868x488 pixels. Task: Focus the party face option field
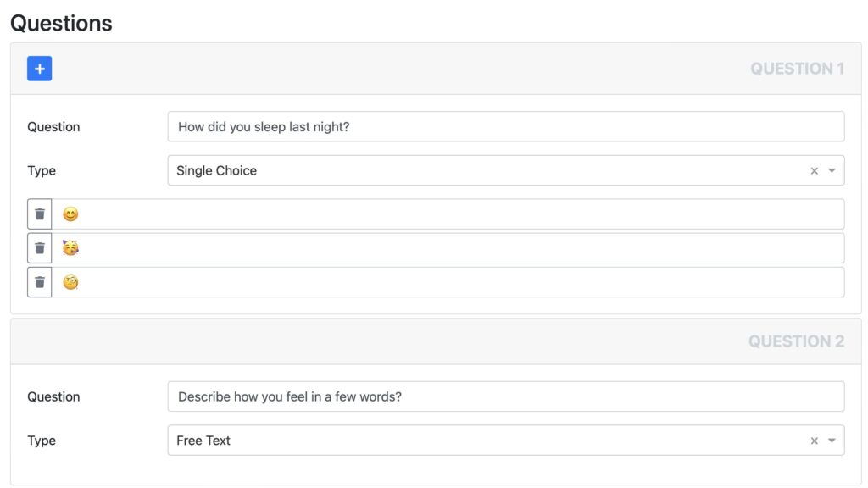[448, 248]
